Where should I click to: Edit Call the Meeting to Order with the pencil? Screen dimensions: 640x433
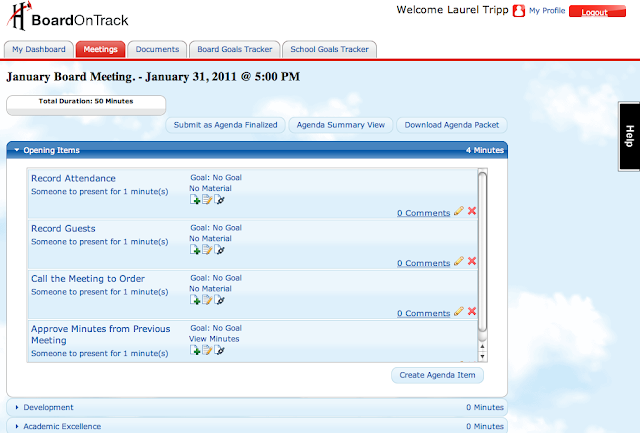pos(459,311)
